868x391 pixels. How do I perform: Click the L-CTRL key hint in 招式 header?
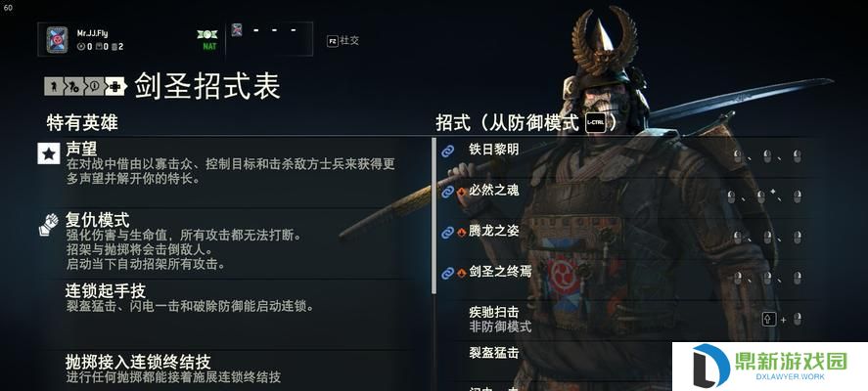[596, 123]
